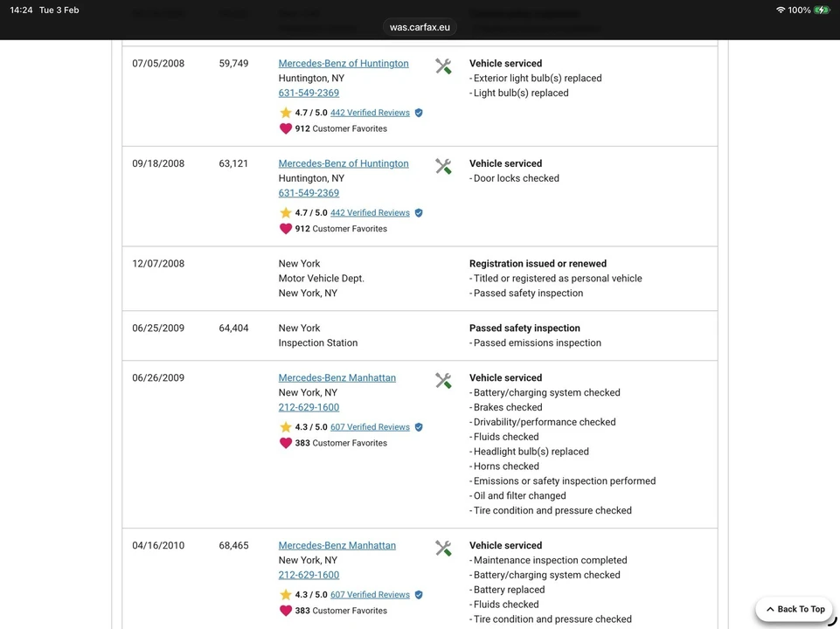
Task: Tap the 100% battery percentage
Action: coord(799,10)
